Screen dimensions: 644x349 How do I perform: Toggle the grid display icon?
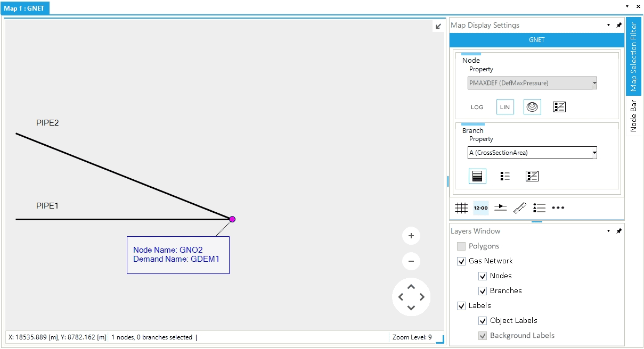click(461, 208)
